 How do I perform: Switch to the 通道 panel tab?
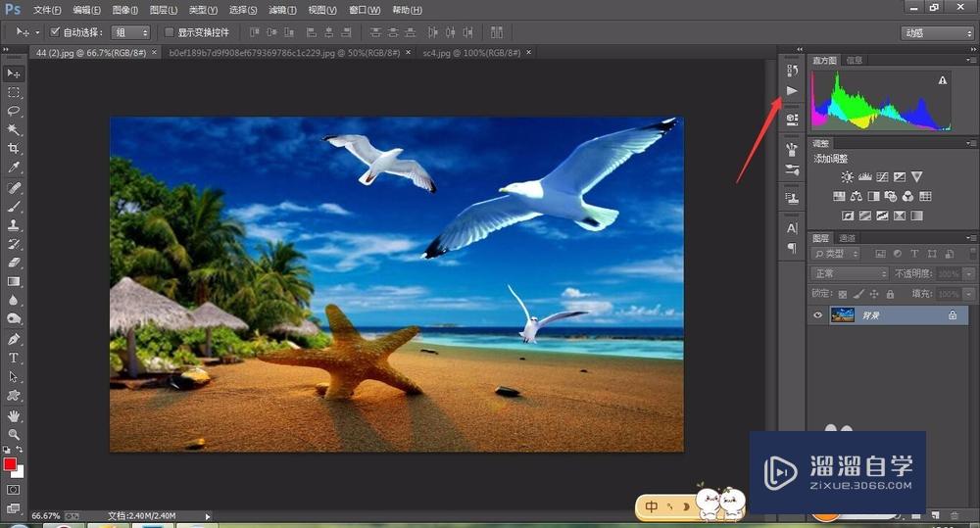click(847, 238)
